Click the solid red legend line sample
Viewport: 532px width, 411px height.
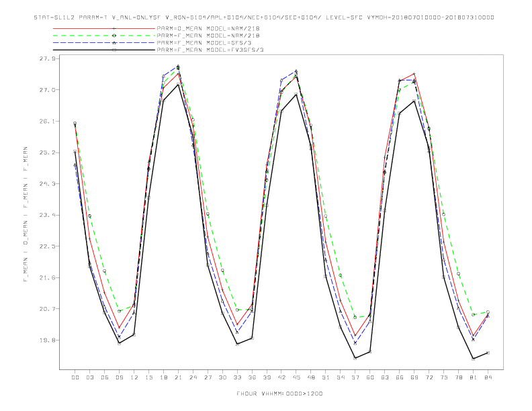(104, 28)
